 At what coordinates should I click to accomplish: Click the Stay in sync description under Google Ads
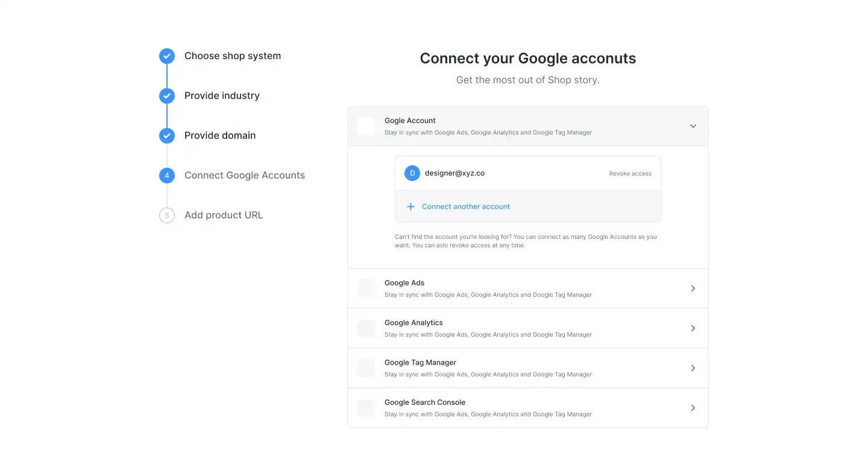(488, 295)
